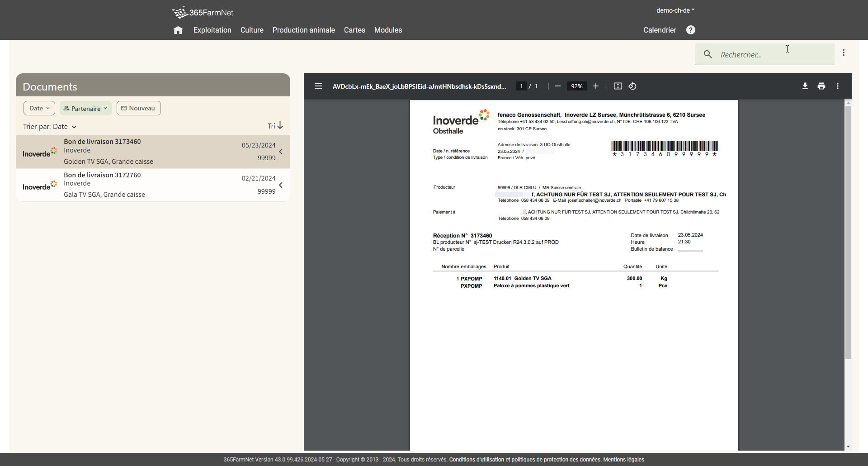Viewport: 868px width, 466px height.
Task: Toggle sort direction with Tri arrow
Action: point(275,126)
